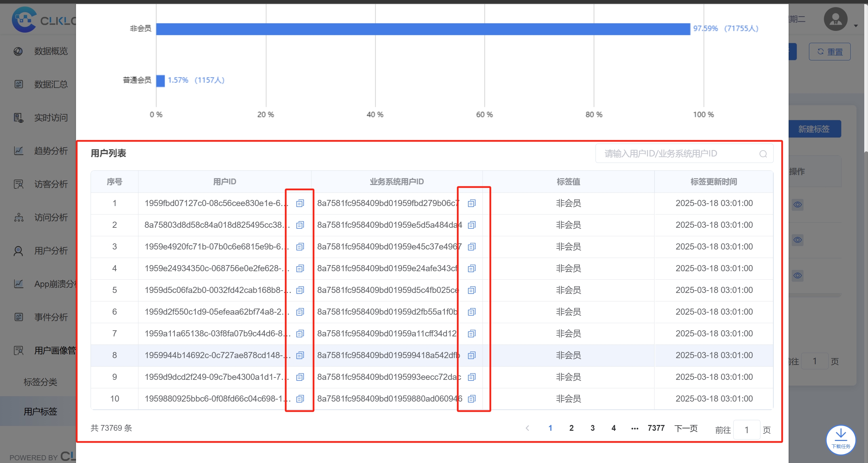Viewport: 868px width, 463px height.
Task: Open the 下载任务 download button
Action: pos(841,440)
